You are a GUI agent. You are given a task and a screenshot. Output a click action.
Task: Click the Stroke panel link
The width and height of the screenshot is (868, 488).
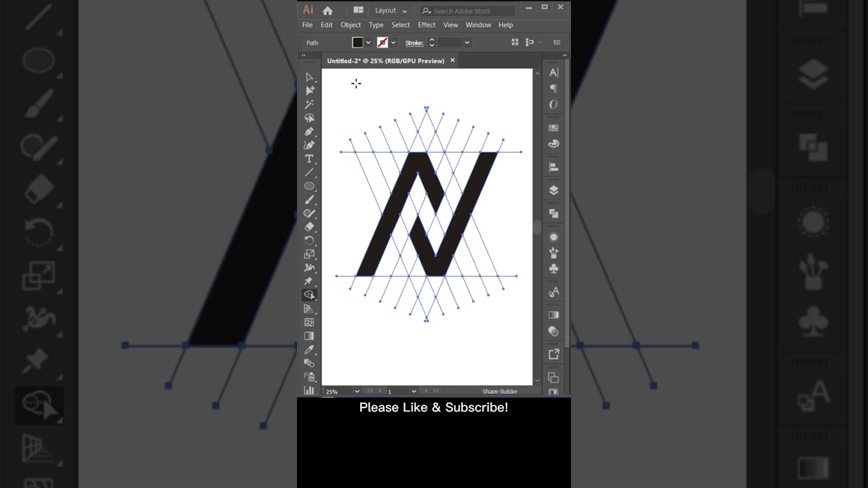(414, 43)
